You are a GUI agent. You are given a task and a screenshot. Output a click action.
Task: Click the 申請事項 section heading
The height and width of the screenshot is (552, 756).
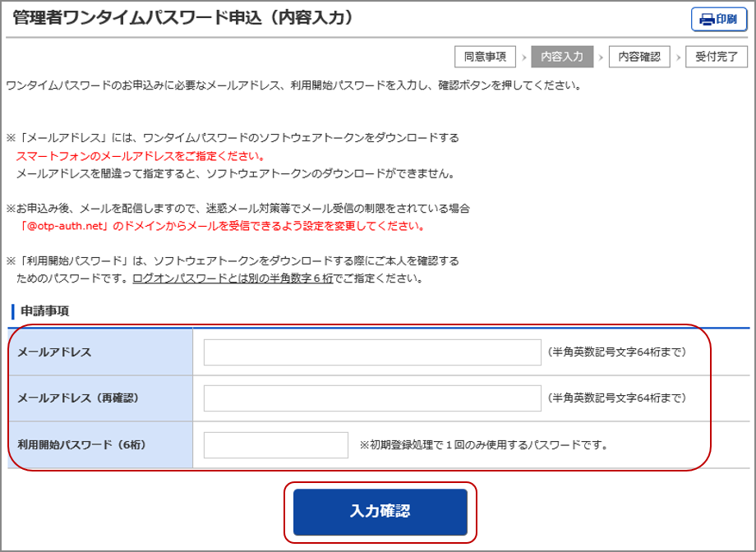coord(44,311)
